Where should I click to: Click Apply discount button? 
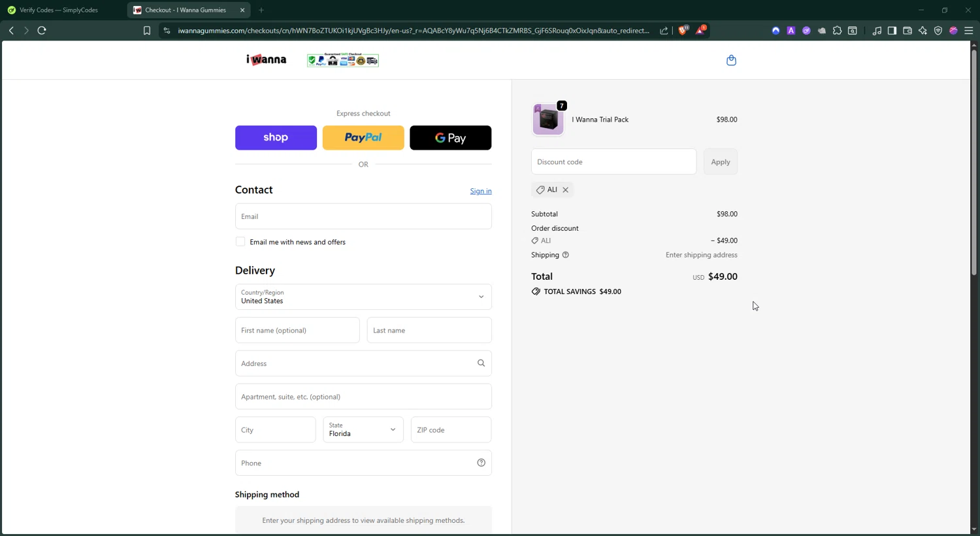point(721,161)
